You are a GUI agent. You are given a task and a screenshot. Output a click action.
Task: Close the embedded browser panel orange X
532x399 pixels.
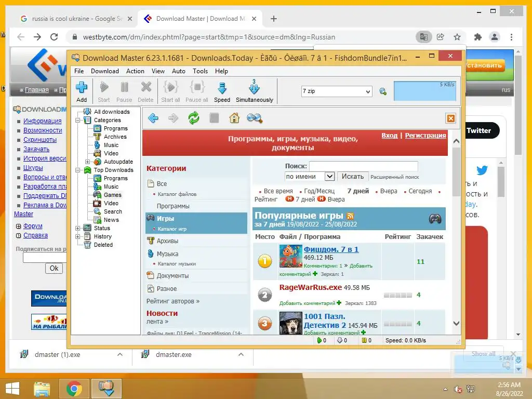(x=450, y=118)
